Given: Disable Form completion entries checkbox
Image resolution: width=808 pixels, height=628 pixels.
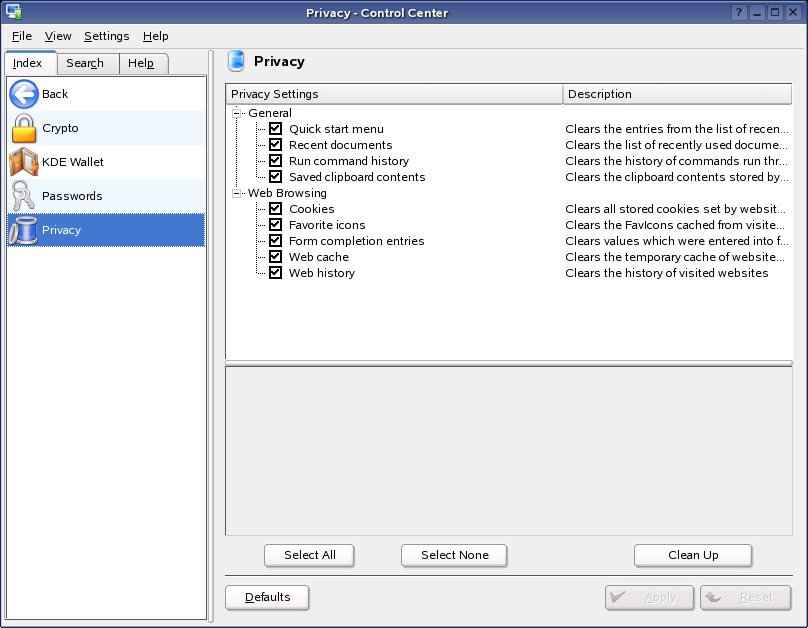Looking at the screenshot, I should [x=276, y=241].
